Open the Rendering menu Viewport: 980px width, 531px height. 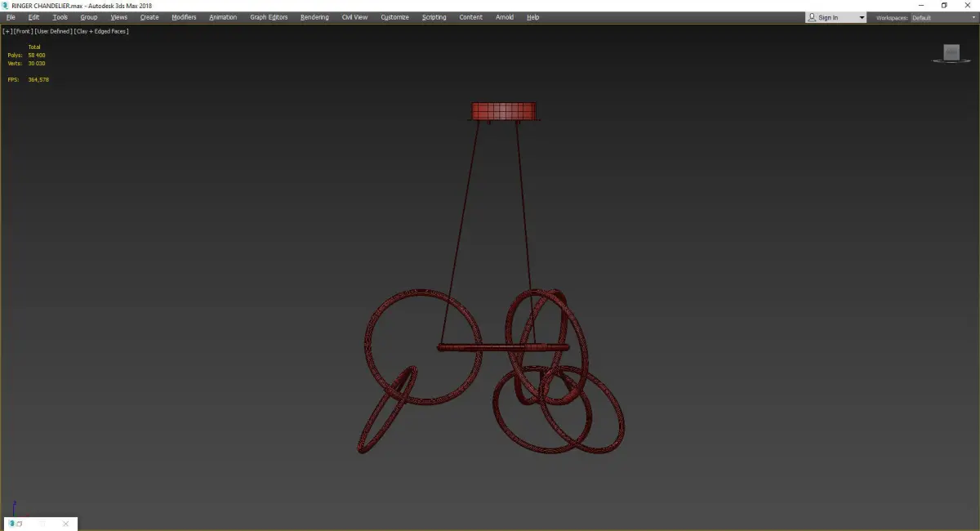(314, 17)
